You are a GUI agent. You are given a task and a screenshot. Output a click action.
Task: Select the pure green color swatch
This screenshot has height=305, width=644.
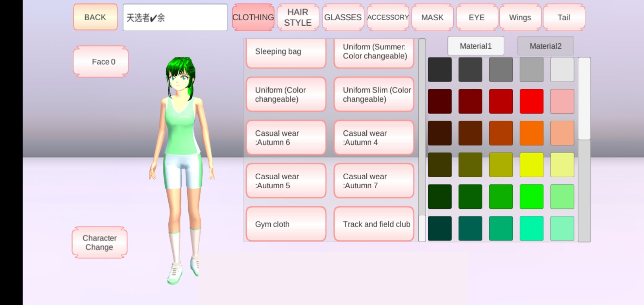pos(531,197)
